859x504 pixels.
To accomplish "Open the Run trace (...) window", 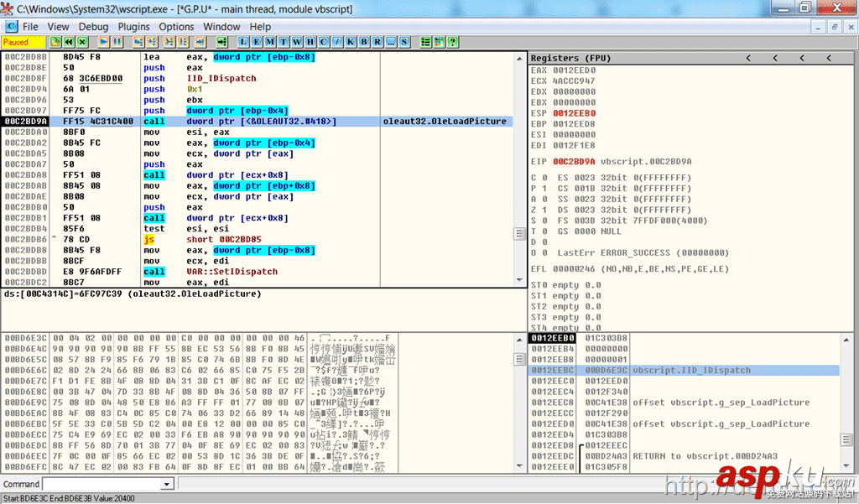I will pyautogui.click(x=391, y=42).
